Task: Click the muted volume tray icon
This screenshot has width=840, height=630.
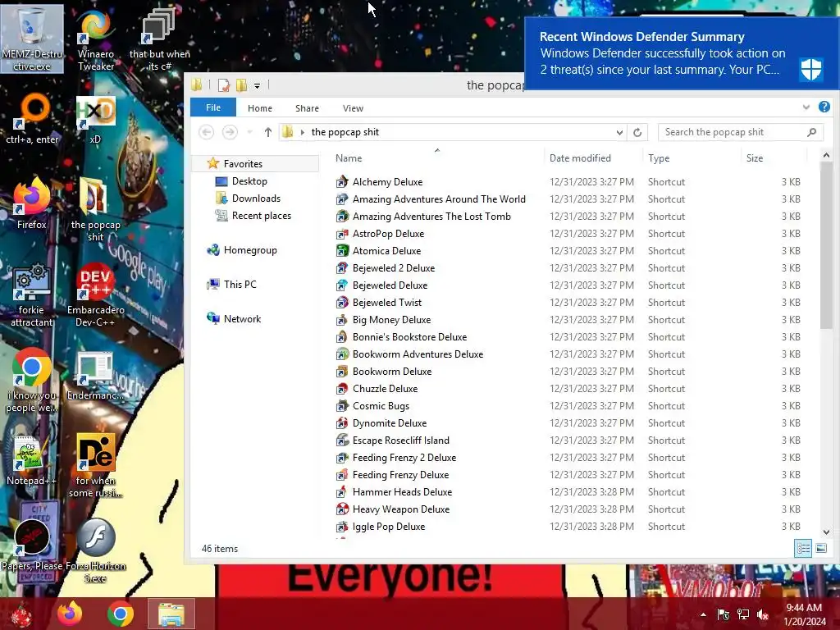Action: 762,614
